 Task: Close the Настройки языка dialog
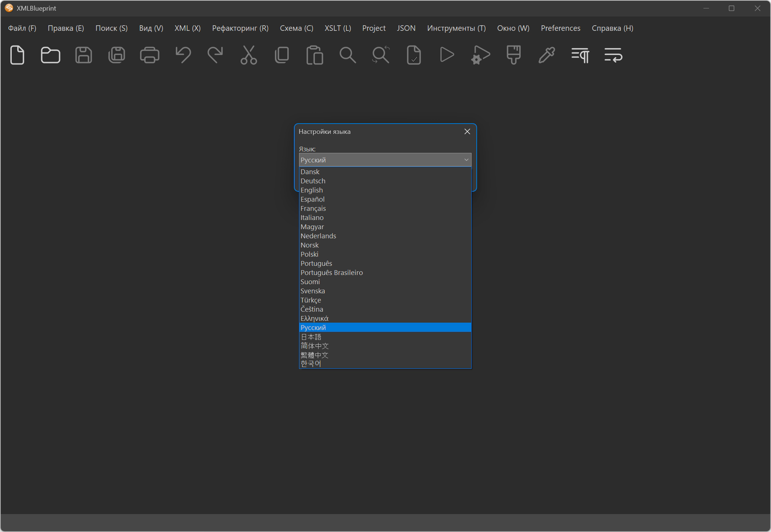click(x=467, y=132)
